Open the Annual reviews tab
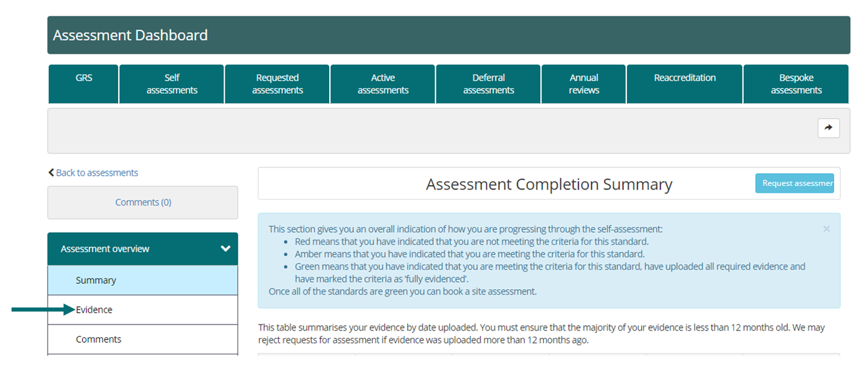 pos(584,83)
